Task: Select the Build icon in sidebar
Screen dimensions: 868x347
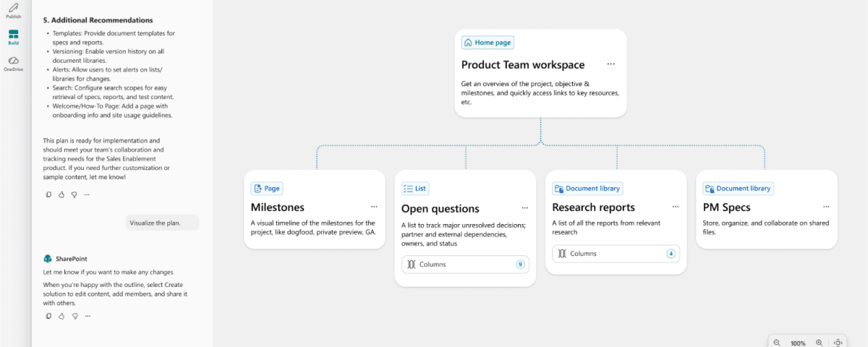Action: point(14,37)
